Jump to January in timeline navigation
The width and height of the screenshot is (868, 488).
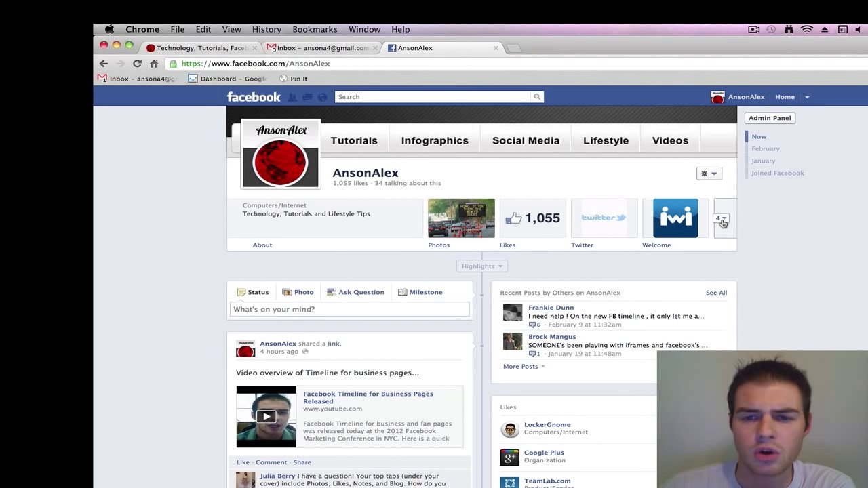click(763, 161)
